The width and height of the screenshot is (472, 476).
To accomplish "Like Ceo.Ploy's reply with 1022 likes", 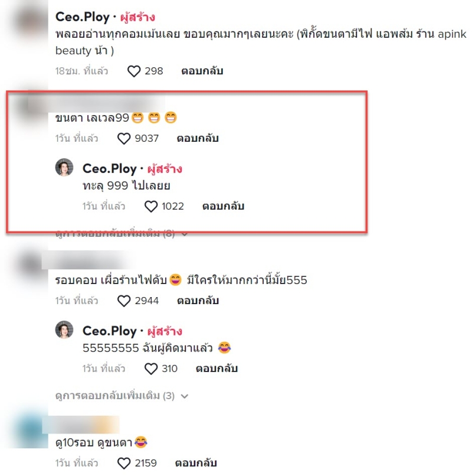I will 151,207.
